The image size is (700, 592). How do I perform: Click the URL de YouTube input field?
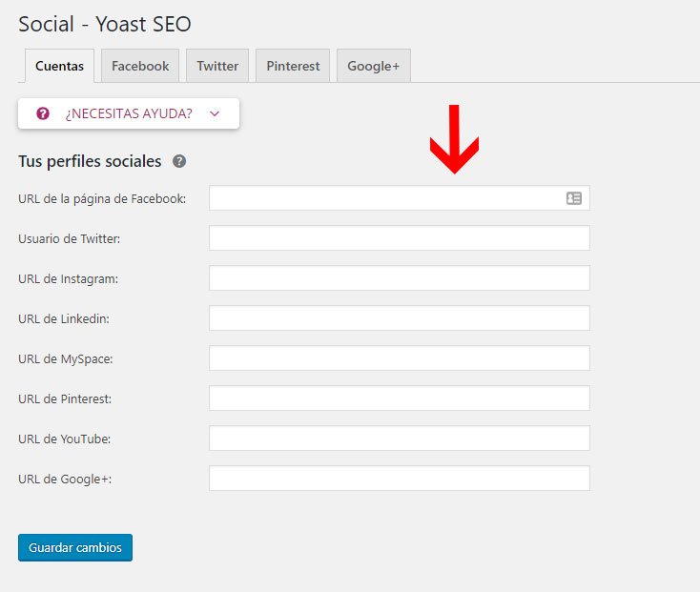399,439
